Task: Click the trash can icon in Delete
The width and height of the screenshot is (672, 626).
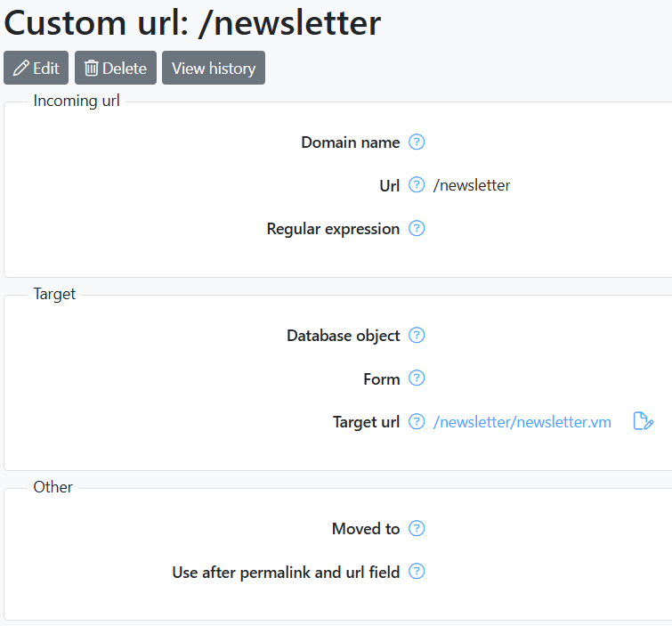Action: click(92, 69)
